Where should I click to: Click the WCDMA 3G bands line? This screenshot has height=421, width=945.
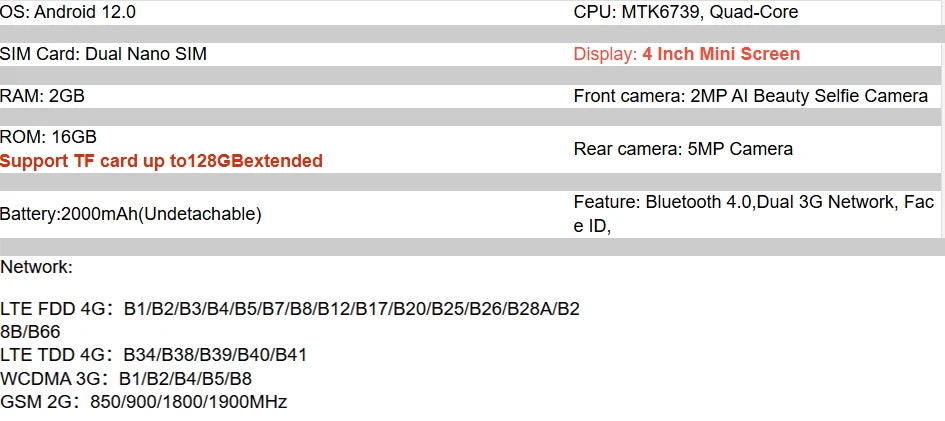pyautogui.click(x=126, y=379)
